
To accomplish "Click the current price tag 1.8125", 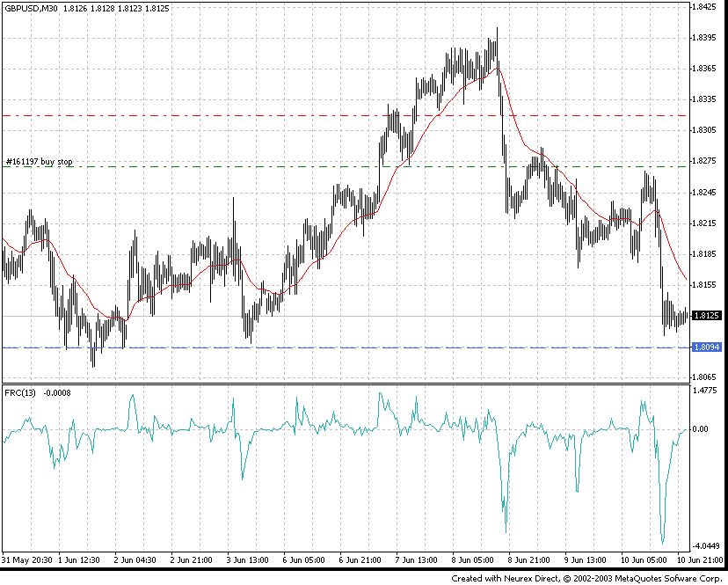I will click(x=707, y=315).
